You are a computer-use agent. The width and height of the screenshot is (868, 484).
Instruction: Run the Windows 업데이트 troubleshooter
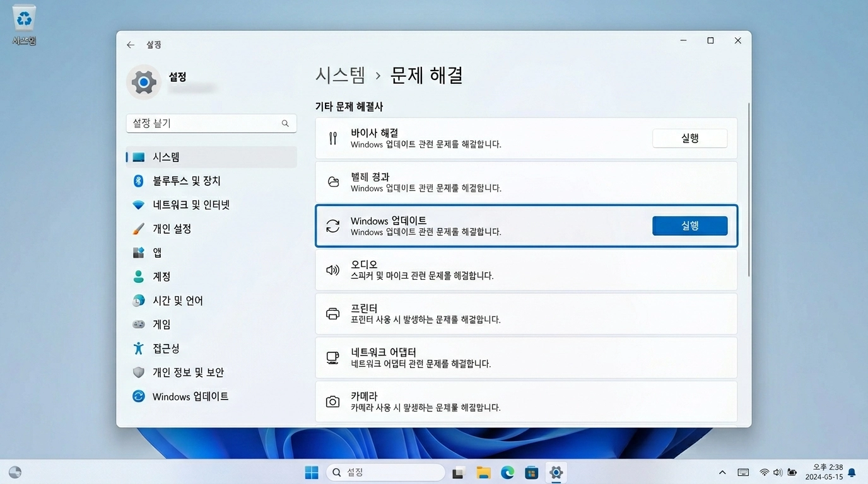pos(689,226)
